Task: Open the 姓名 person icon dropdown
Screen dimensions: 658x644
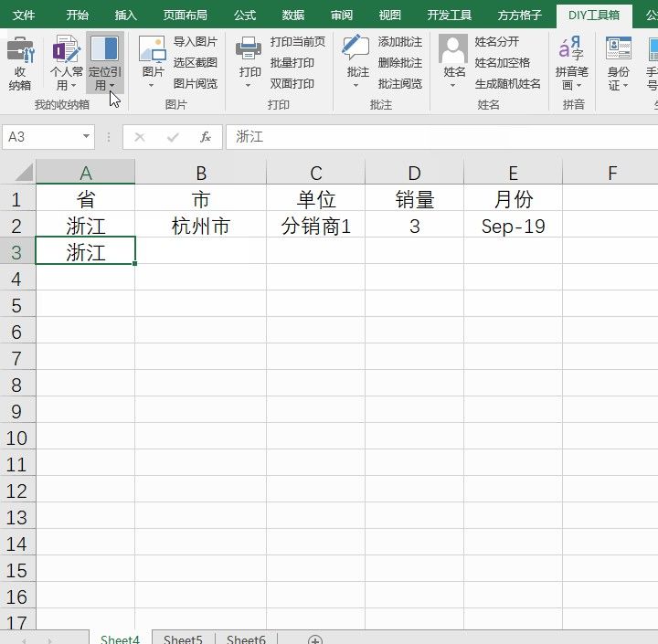Action: 453,63
